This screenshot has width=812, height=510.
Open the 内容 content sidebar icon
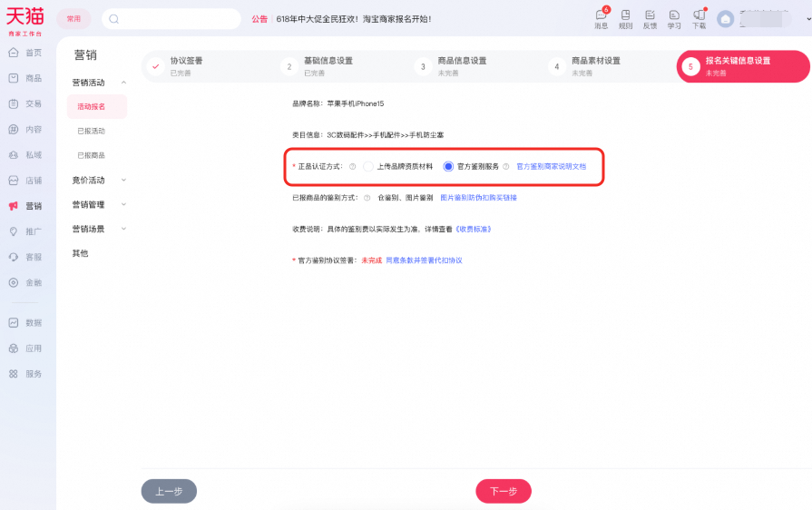coord(14,130)
